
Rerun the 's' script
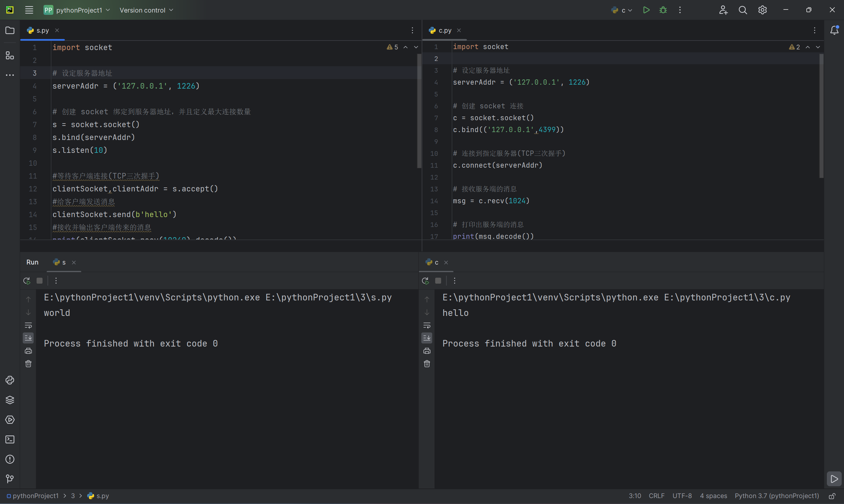point(26,281)
